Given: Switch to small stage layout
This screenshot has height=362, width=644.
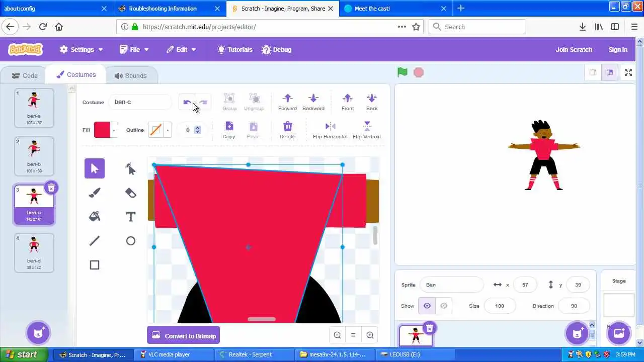Looking at the screenshot, I should point(593,72).
